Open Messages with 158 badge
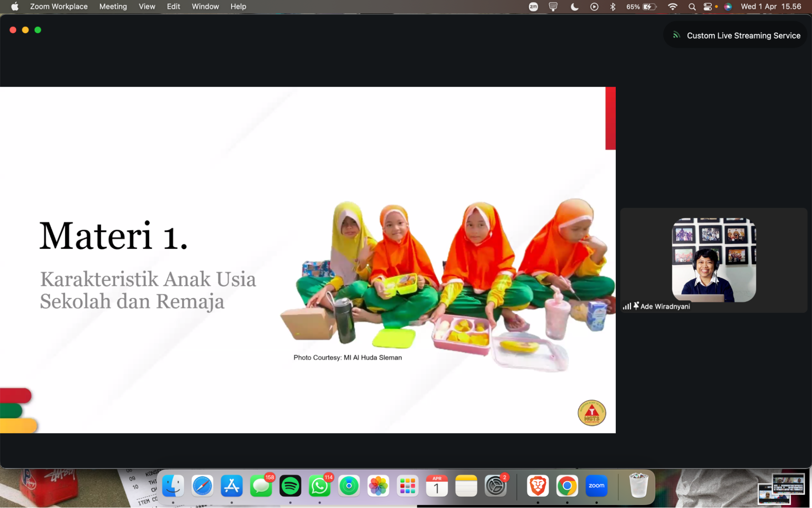The width and height of the screenshot is (812, 508). (x=261, y=486)
